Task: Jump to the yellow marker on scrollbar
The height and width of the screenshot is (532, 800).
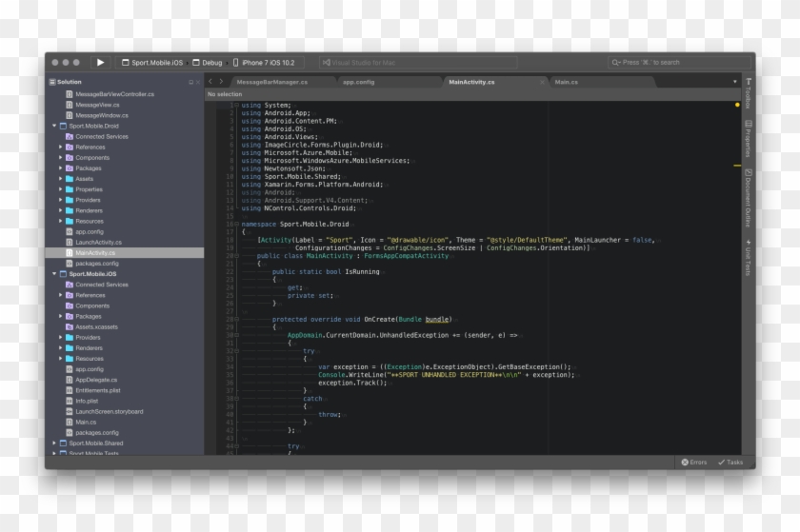Action: (x=737, y=166)
